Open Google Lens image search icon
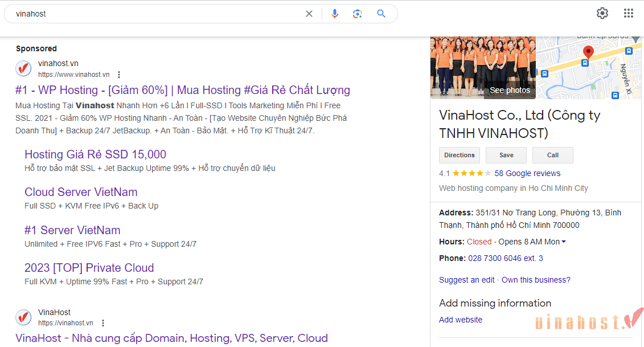 [x=358, y=14]
